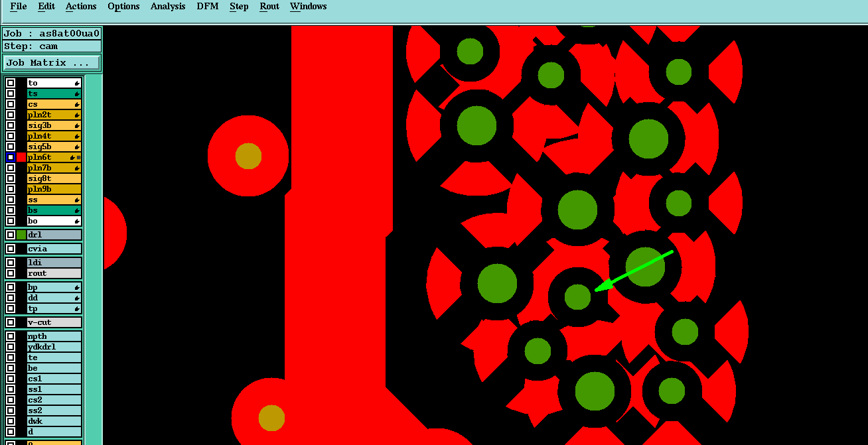Viewport: 868px width, 445px height.
Task: Select the pln7b layer name
Action: click(x=54, y=168)
